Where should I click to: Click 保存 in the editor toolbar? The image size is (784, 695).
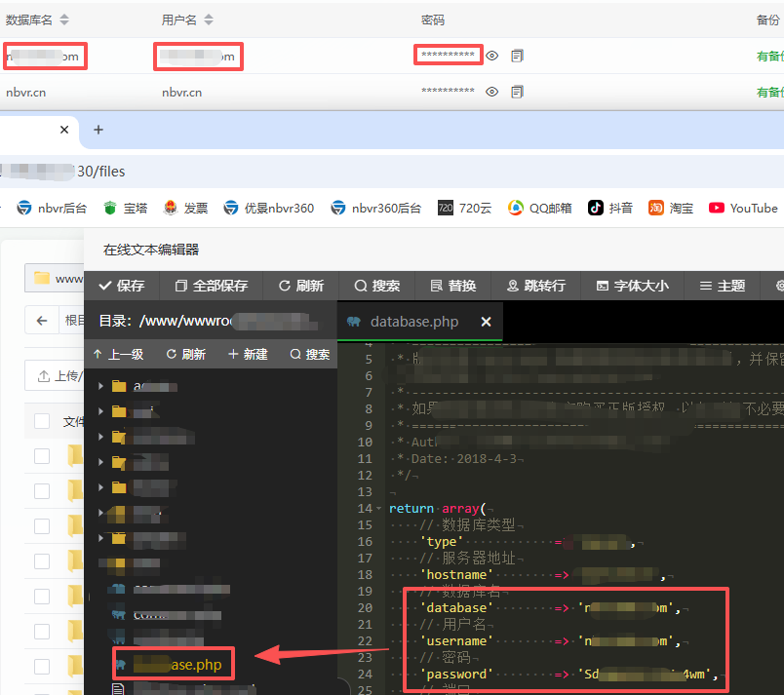click(122, 286)
